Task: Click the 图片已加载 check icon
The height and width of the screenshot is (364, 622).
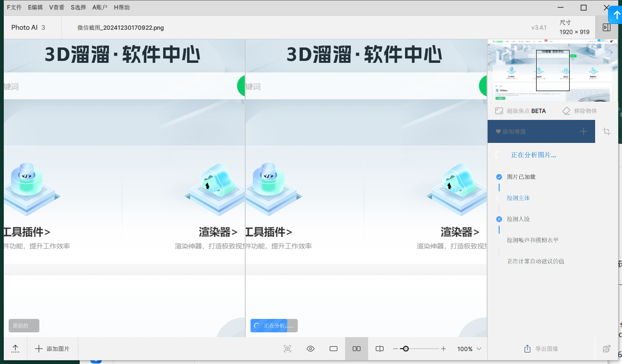Action: coord(499,177)
